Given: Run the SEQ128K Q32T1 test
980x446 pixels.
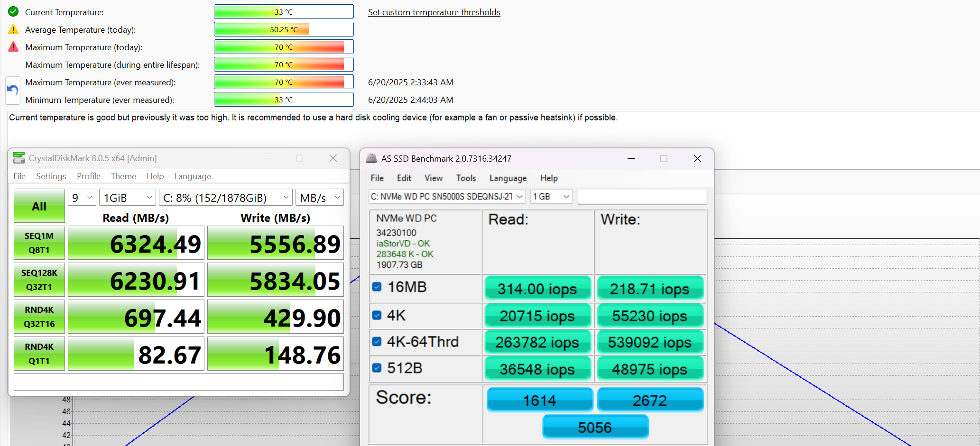Looking at the screenshot, I should [39, 280].
